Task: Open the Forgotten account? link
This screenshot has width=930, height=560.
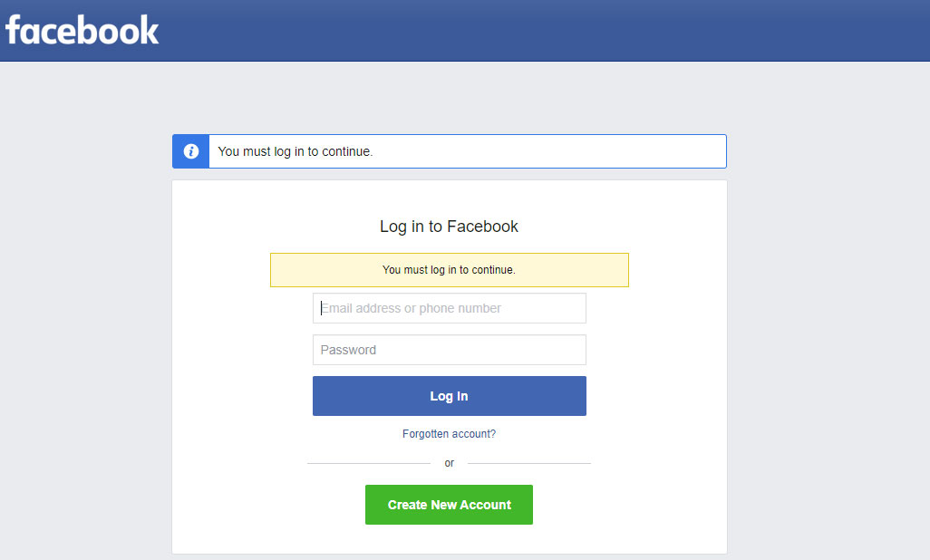Action: tap(449, 434)
